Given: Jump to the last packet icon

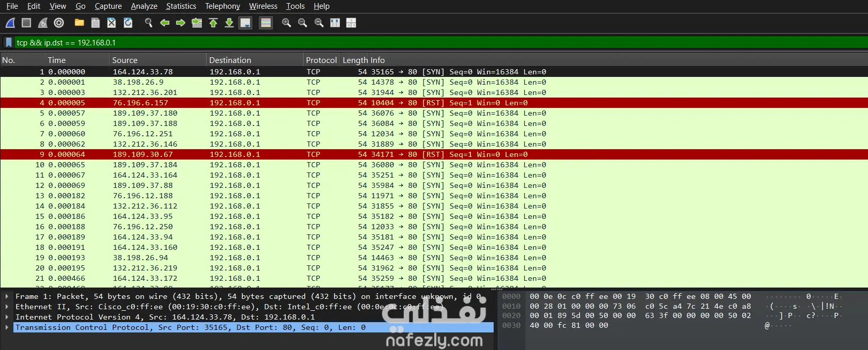Looking at the screenshot, I should coord(229,23).
